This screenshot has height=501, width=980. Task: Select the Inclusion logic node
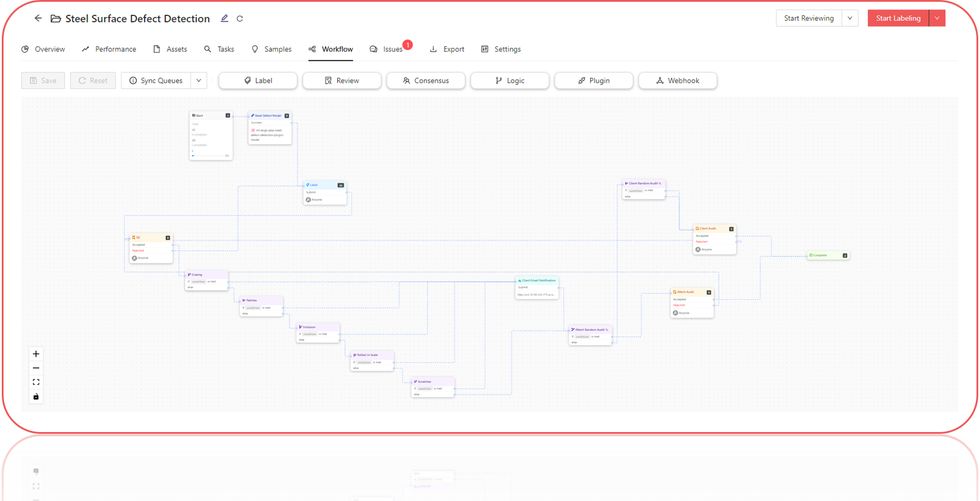point(318,333)
